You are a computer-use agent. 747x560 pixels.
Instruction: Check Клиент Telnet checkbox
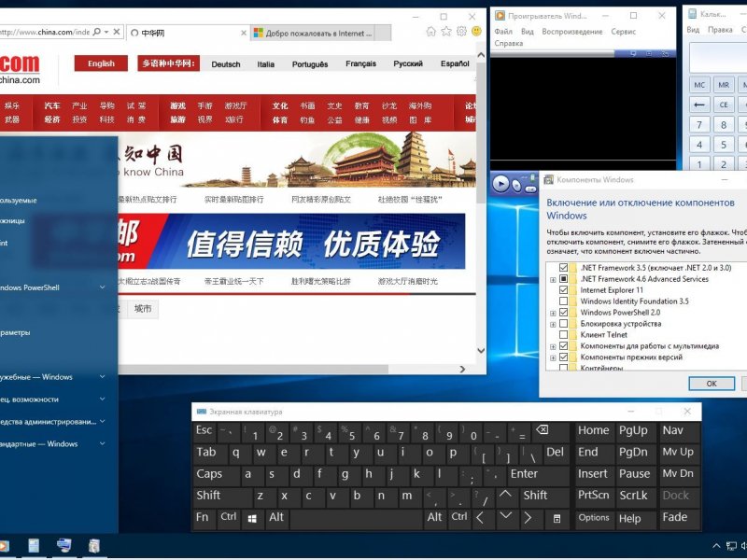pos(564,335)
